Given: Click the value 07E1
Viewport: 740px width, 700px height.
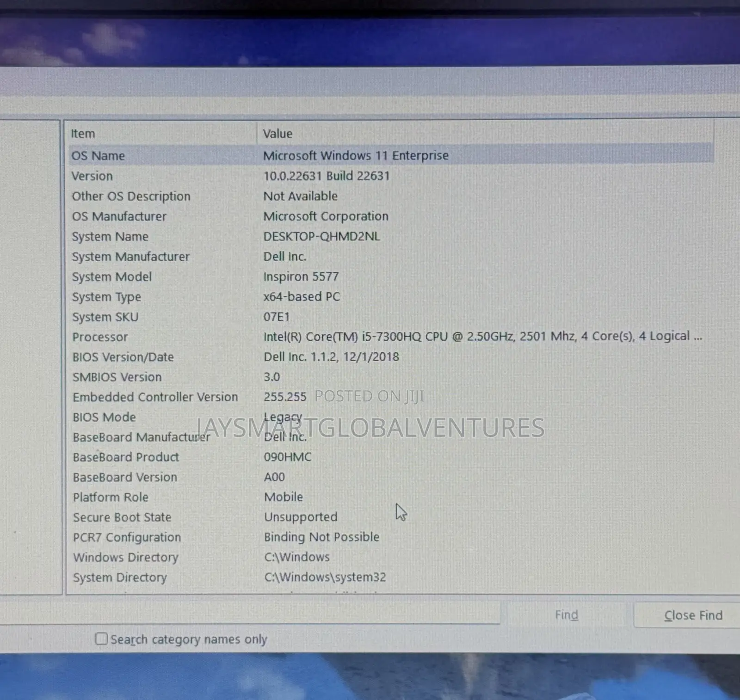Looking at the screenshot, I should pyautogui.click(x=277, y=317).
